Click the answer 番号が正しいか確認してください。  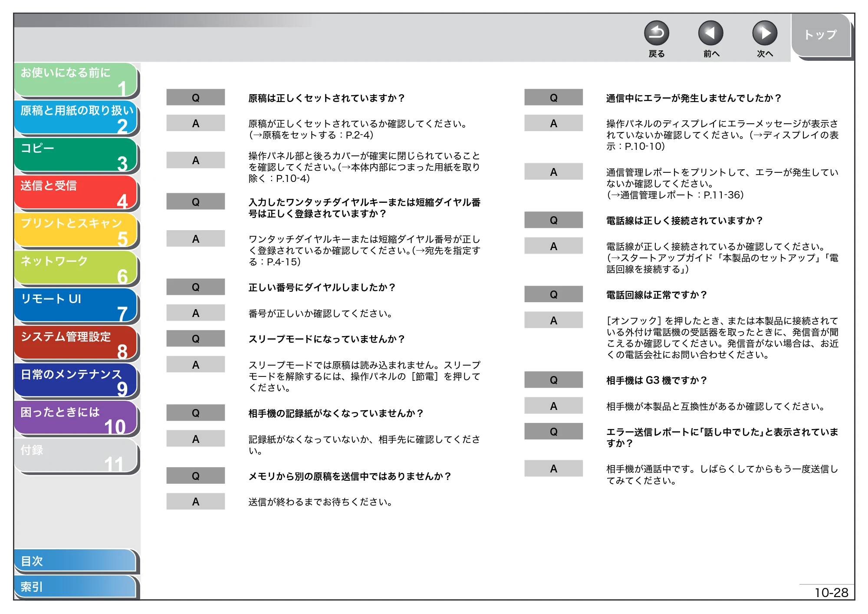[x=320, y=314]
